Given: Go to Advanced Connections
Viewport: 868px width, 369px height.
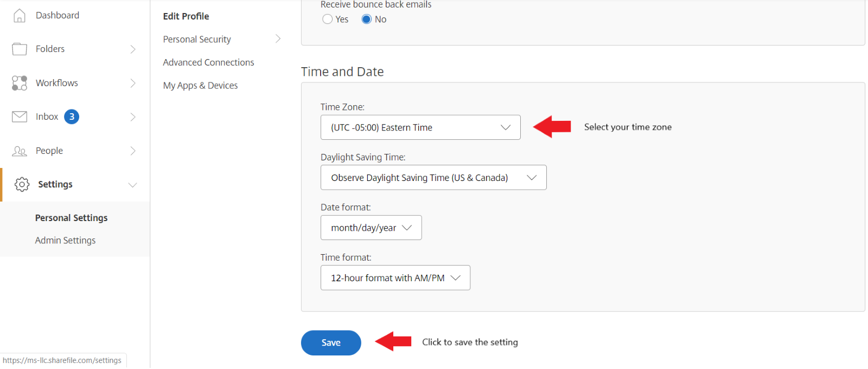Looking at the screenshot, I should [208, 62].
